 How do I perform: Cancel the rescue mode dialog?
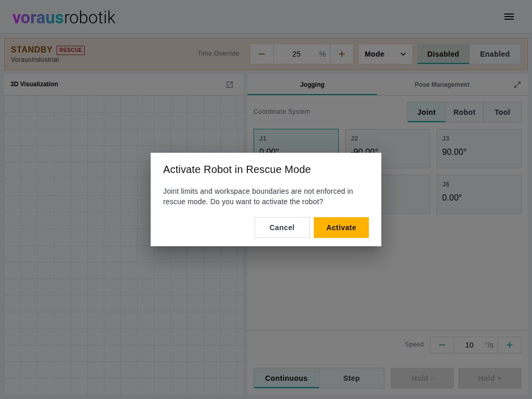[x=282, y=228]
